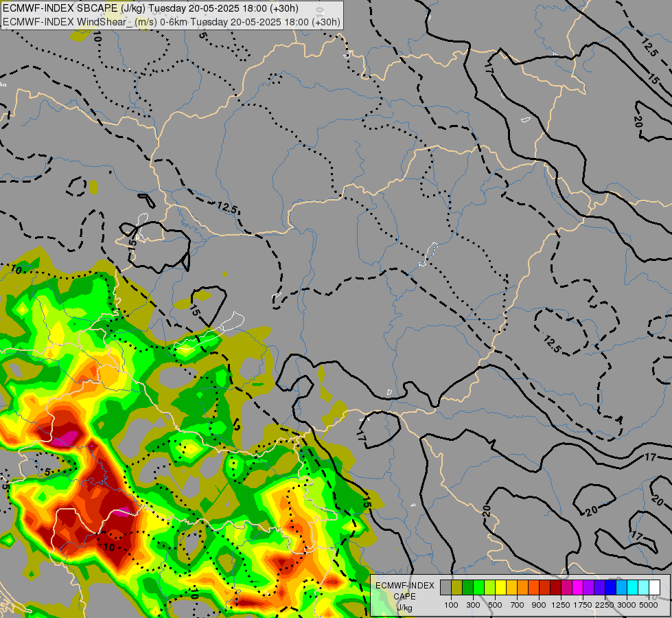Click the legend label 3000
The height and width of the screenshot is (618, 672).
(627, 605)
